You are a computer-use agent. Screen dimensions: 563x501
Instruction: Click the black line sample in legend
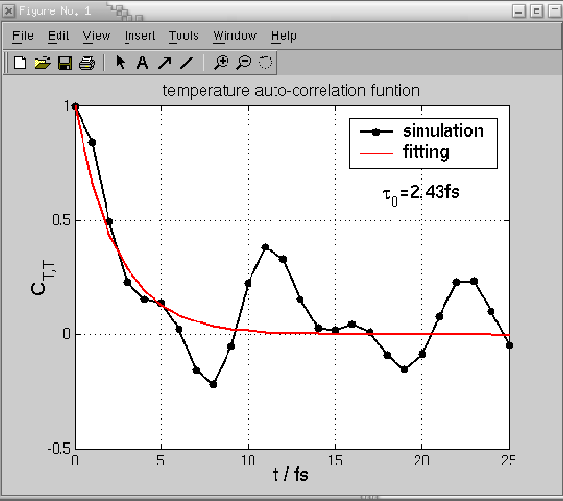[x=376, y=132]
